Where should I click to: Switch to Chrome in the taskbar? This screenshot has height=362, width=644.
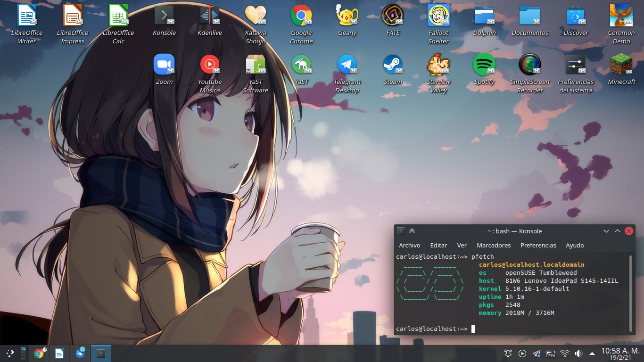[40, 353]
